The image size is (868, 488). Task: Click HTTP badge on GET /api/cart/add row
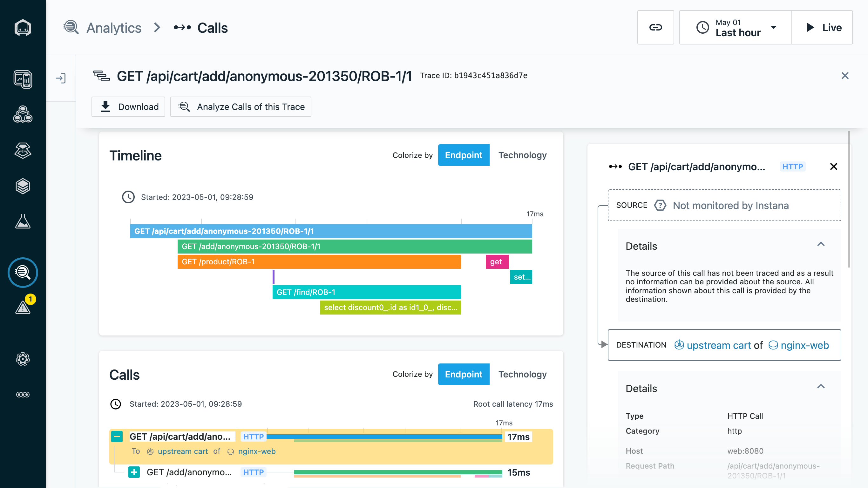pyautogui.click(x=254, y=437)
